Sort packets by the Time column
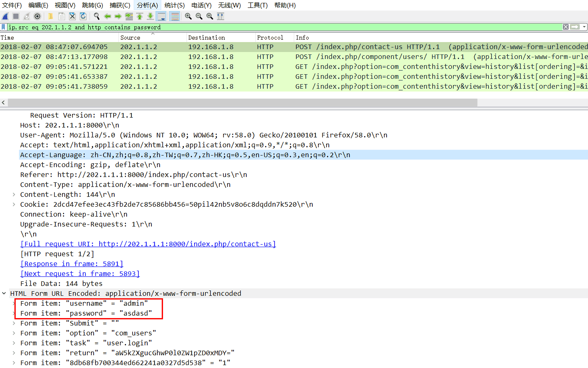The height and width of the screenshot is (368, 588). 59,38
